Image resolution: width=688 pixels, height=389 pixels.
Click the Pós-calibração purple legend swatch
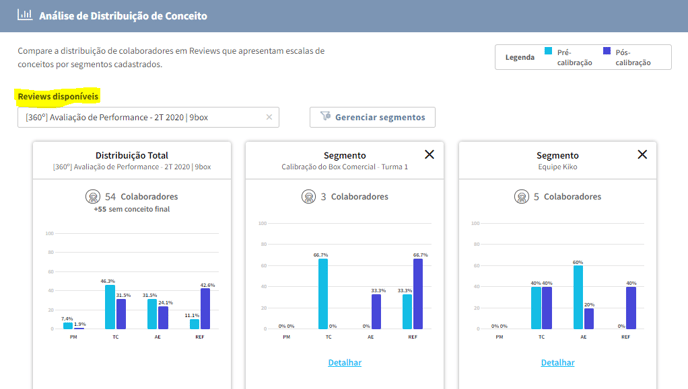click(x=607, y=51)
